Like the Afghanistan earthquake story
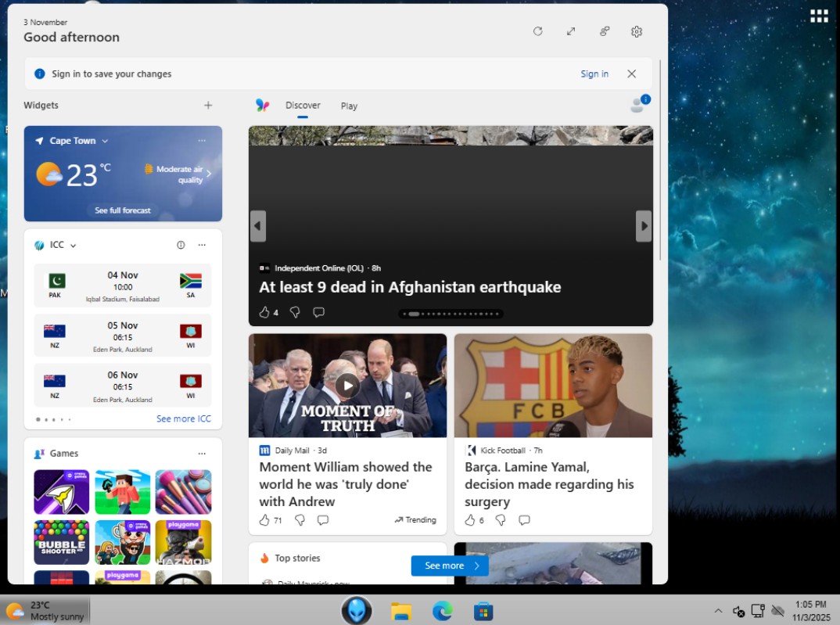The image size is (840, 625). click(264, 312)
